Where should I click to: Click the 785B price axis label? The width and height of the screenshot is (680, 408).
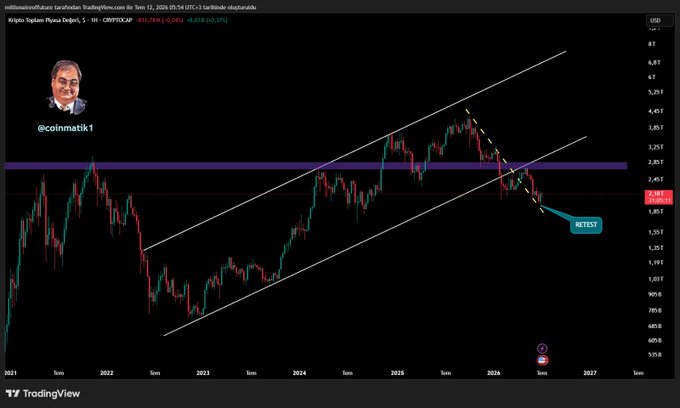tap(654, 310)
